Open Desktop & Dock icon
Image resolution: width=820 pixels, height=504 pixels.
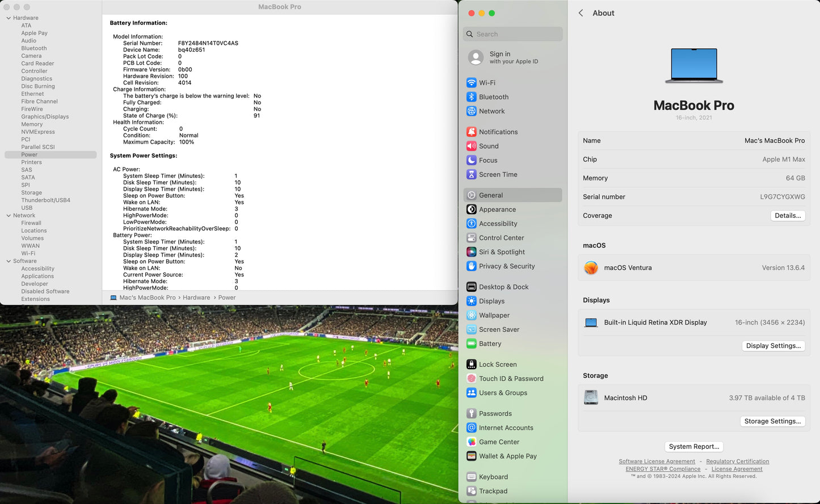471,287
